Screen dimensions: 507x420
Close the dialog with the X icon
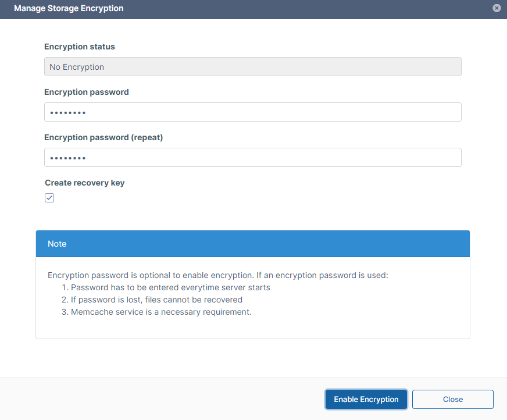pos(497,8)
